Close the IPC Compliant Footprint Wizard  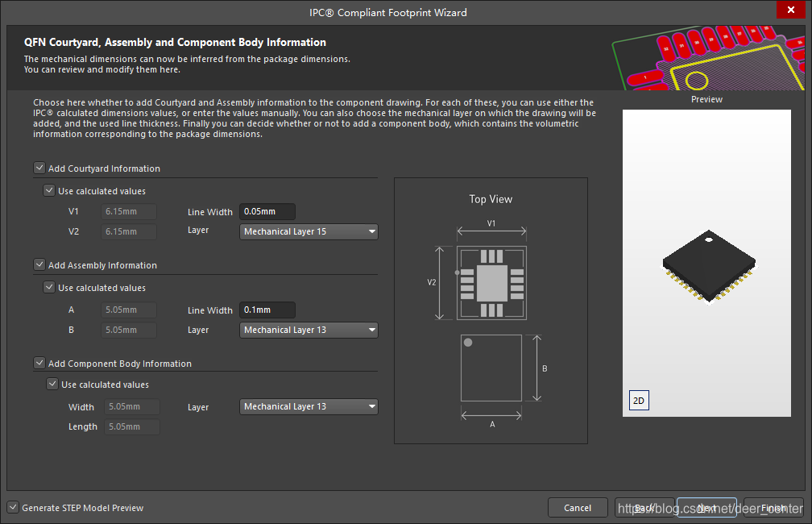click(791, 10)
